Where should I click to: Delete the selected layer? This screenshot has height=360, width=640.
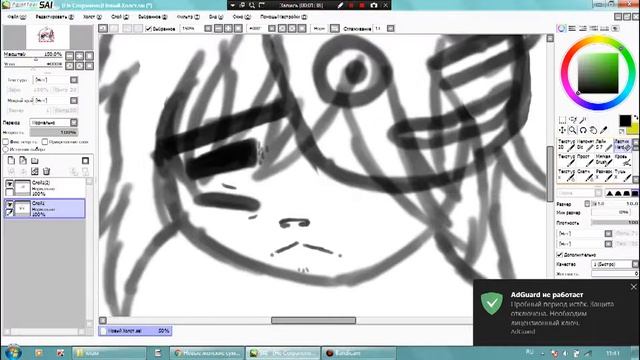tap(46, 171)
